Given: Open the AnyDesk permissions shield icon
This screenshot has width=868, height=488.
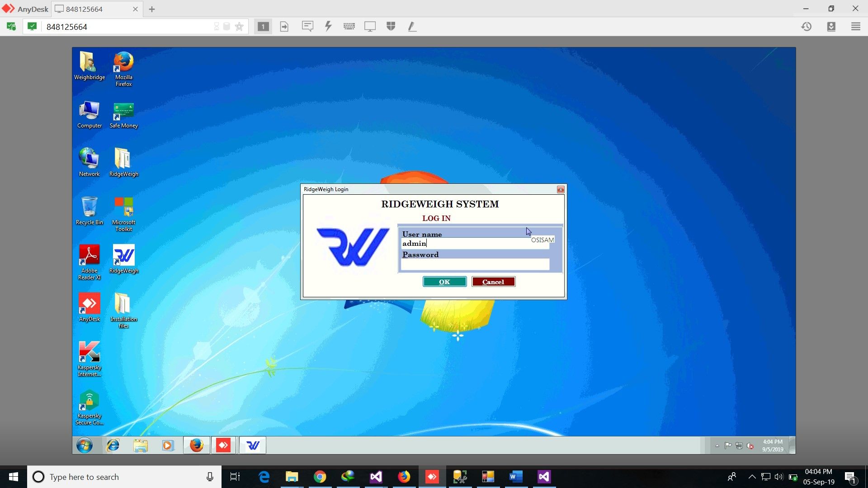Looking at the screenshot, I should coord(391,27).
